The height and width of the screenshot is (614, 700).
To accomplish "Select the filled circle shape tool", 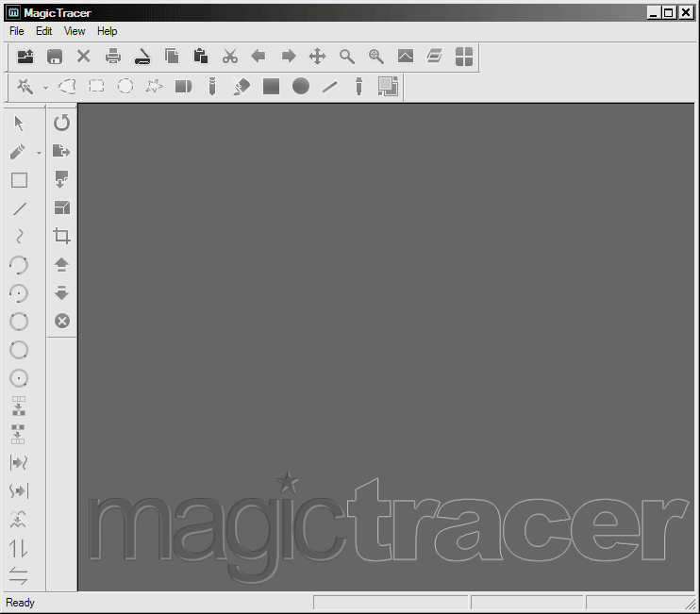I will point(300,86).
